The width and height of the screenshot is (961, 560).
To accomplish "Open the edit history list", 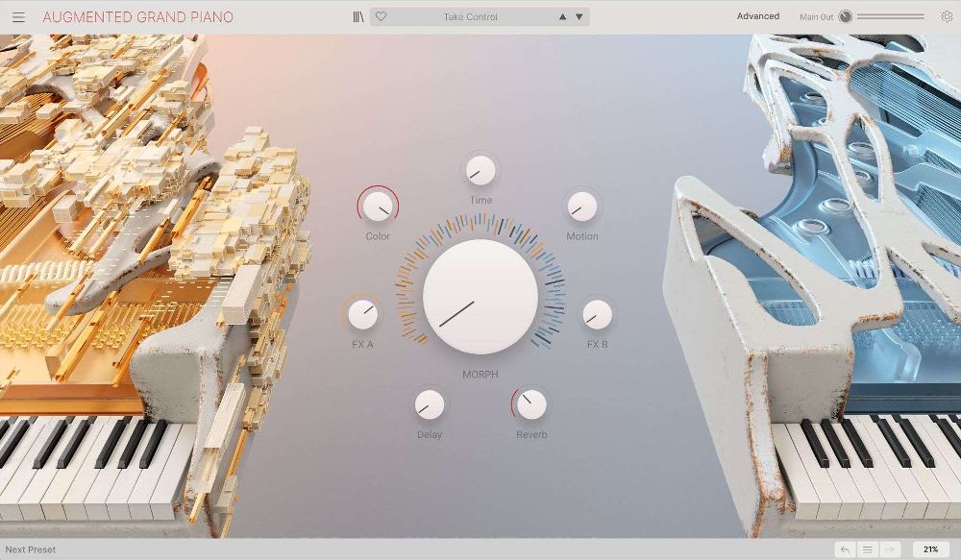I will [x=869, y=549].
